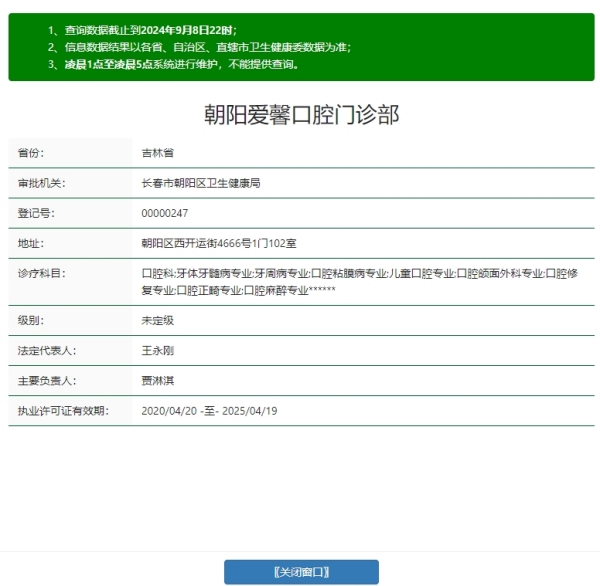This screenshot has height=586, width=600.
Task: Select the address 朝阳区西开运街4666号1门102室
Action: pos(219,243)
